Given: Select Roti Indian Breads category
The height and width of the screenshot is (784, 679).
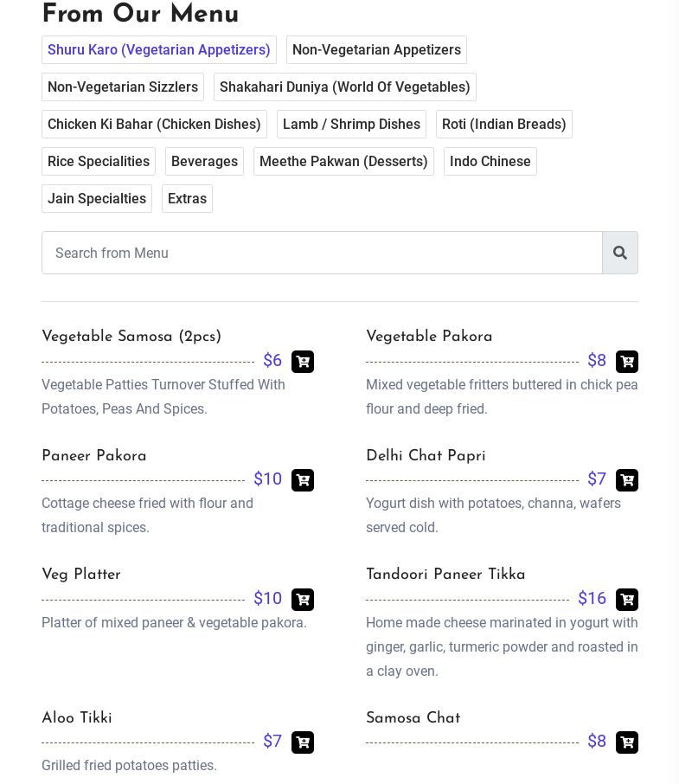Looking at the screenshot, I should tap(504, 125).
